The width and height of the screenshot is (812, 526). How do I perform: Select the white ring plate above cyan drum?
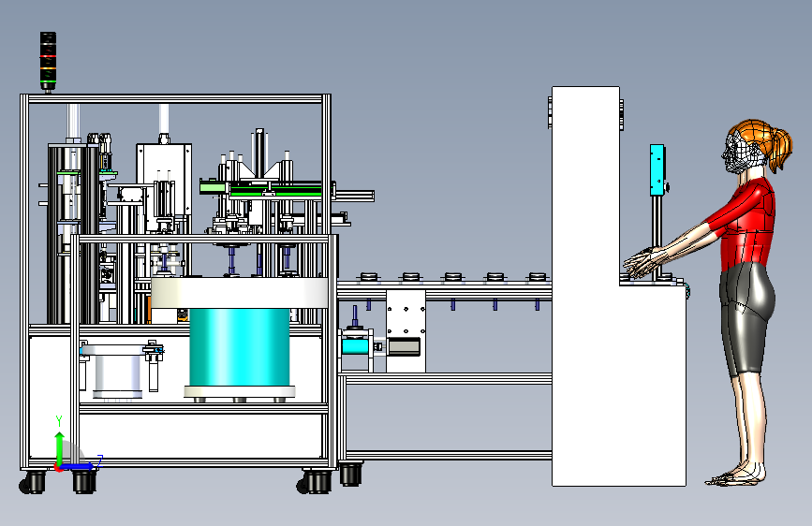pyautogui.click(x=239, y=293)
